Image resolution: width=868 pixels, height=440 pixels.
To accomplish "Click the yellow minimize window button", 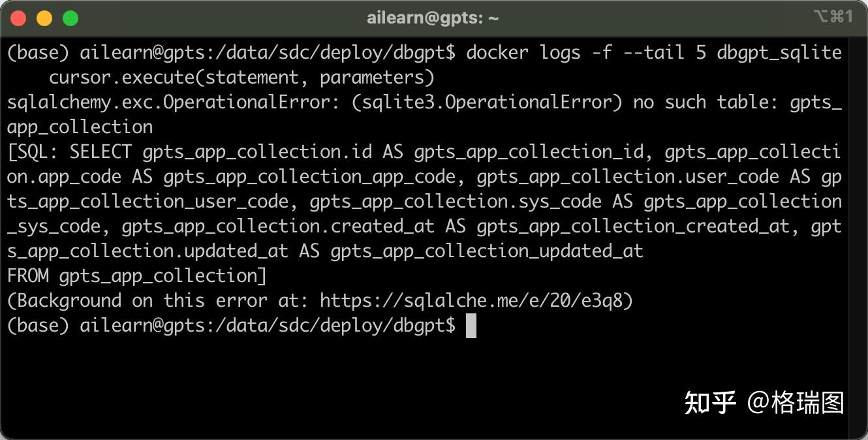I will click(44, 18).
